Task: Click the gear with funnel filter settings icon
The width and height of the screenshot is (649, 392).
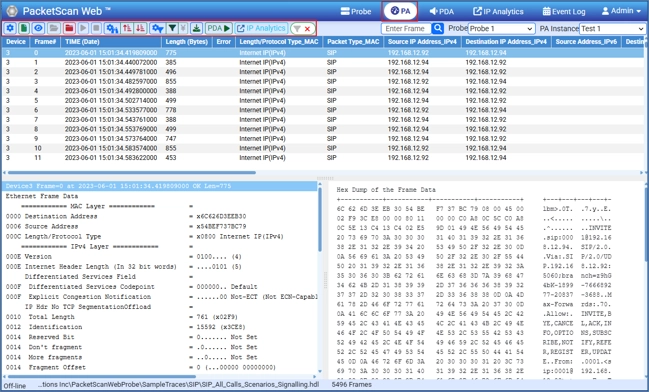Action: coord(157,28)
